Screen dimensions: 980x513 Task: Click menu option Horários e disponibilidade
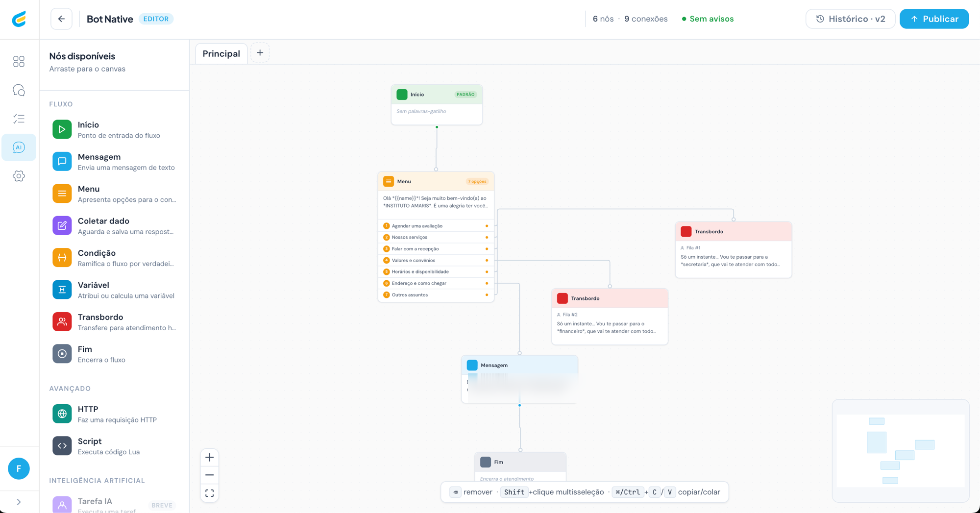(x=436, y=272)
